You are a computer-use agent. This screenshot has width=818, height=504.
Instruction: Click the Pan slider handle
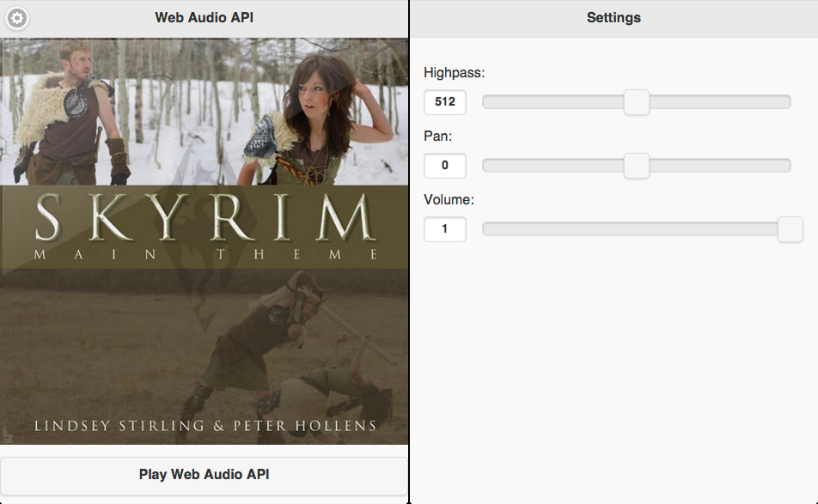pos(637,166)
